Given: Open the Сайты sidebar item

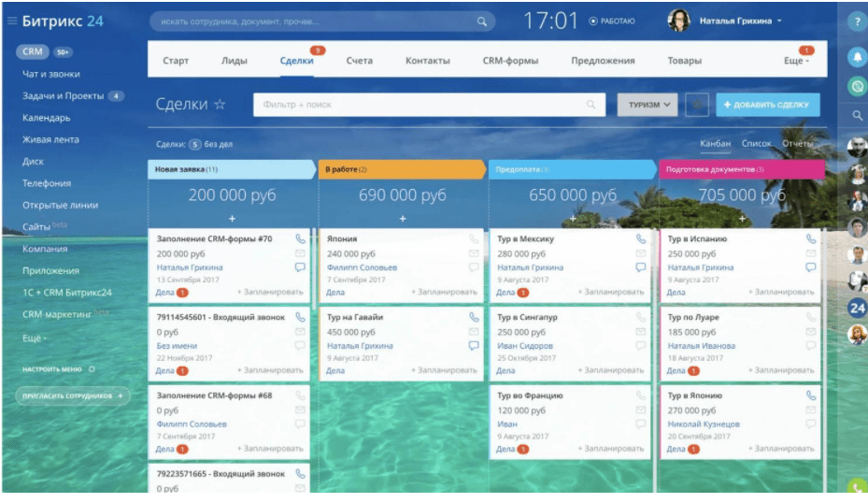Looking at the screenshot, I should pyautogui.click(x=36, y=226).
